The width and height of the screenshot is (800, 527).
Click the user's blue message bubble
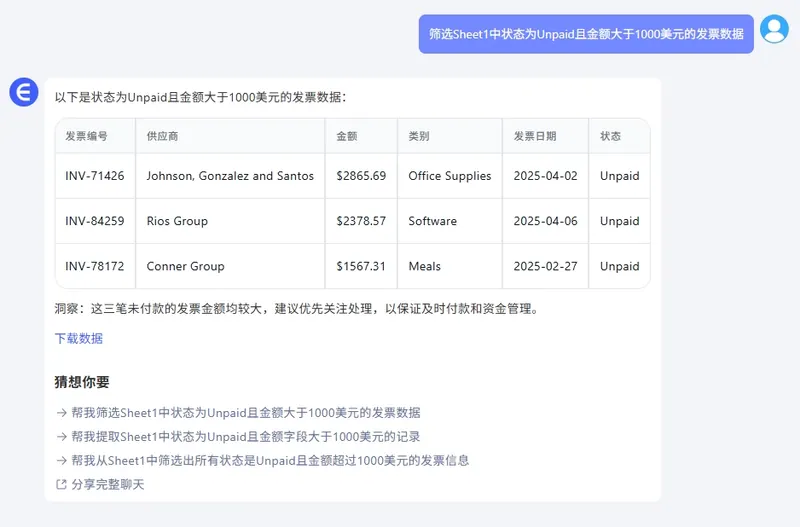pyautogui.click(x=586, y=33)
